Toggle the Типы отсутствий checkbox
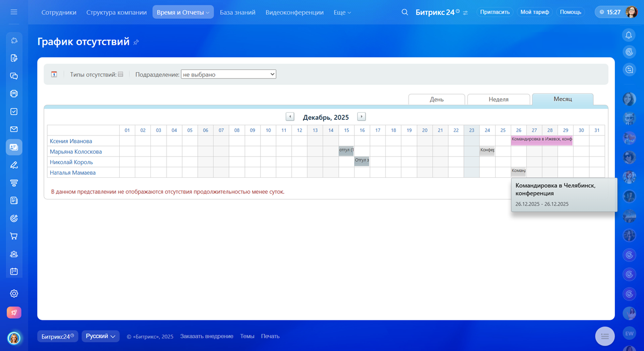 click(120, 75)
